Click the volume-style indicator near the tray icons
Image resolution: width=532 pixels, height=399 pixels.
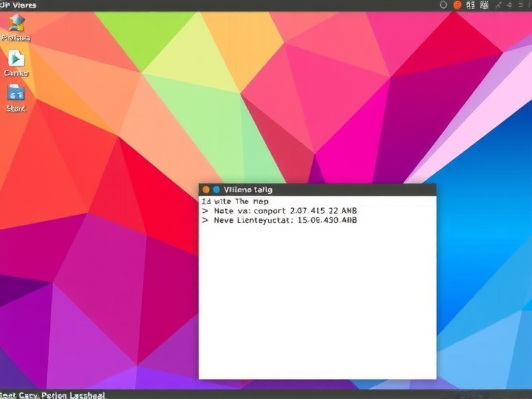509,5
